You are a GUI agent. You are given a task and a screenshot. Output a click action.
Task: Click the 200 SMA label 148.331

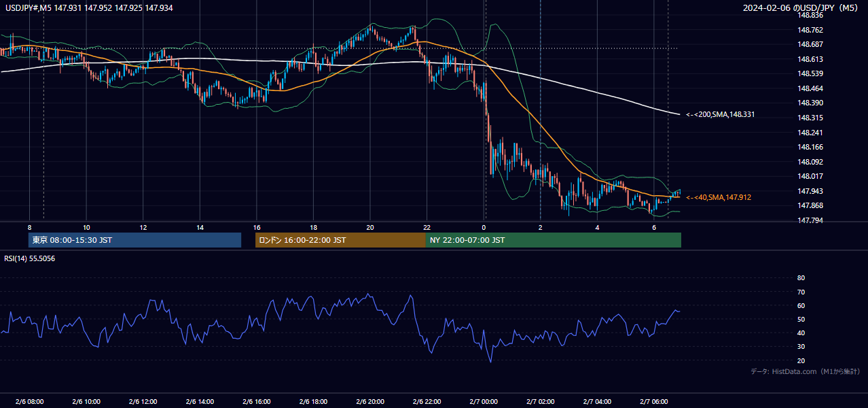(721, 115)
